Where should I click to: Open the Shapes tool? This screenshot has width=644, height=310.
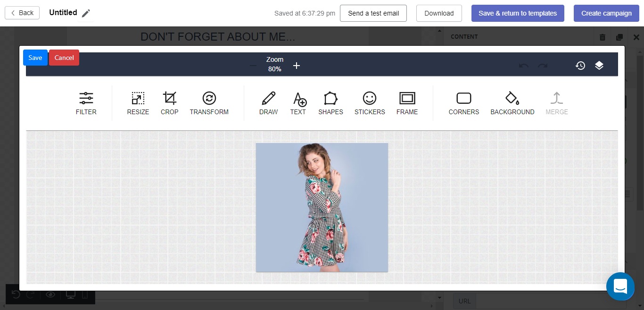330,103
